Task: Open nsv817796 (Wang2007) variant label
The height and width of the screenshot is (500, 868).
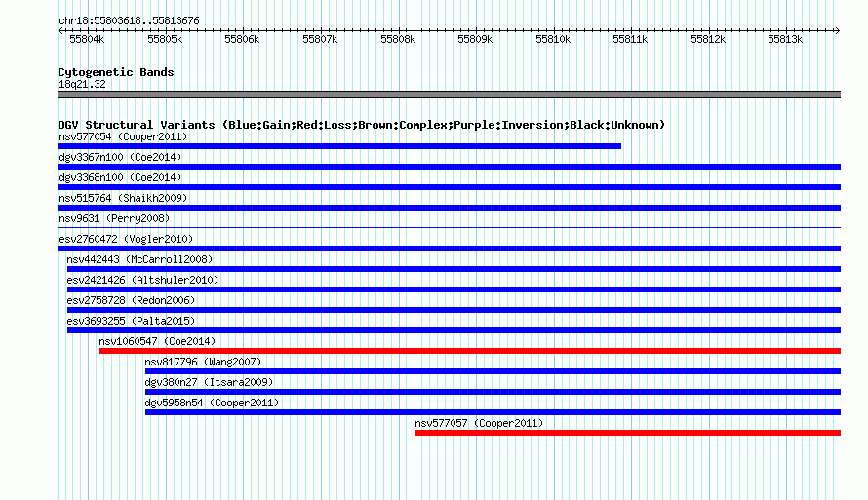Action: [203, 362]
